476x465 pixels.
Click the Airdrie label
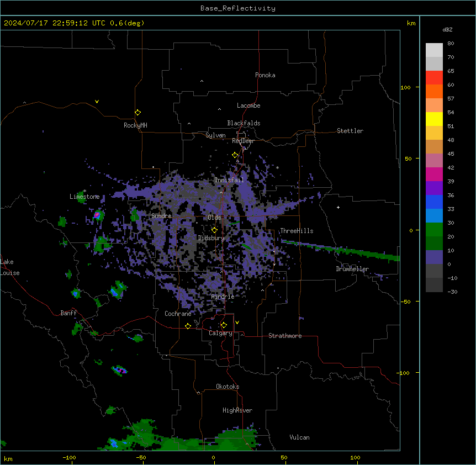click(223, 297)
